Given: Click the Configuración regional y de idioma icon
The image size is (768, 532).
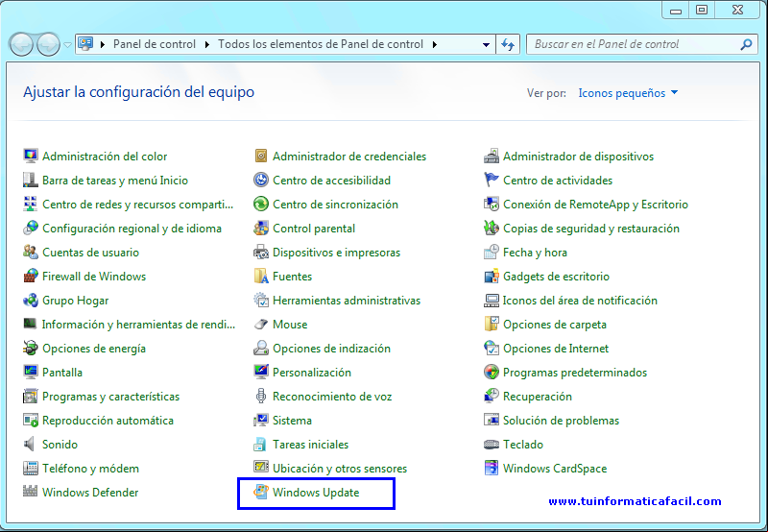Looking at the screenshot, I should [31, 228].
